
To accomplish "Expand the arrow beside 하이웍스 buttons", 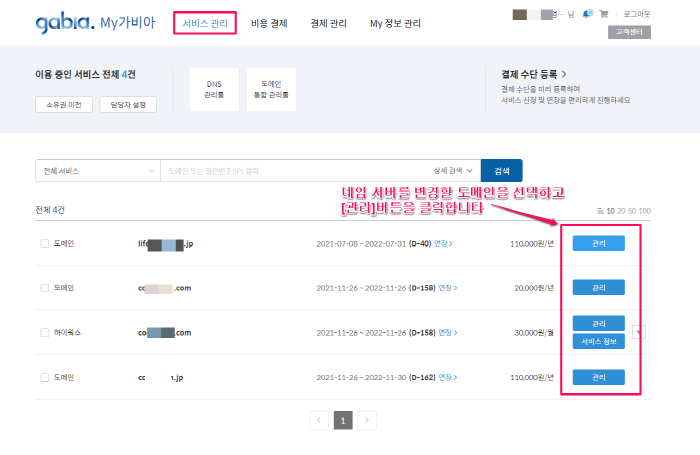I will pos(639,332).
